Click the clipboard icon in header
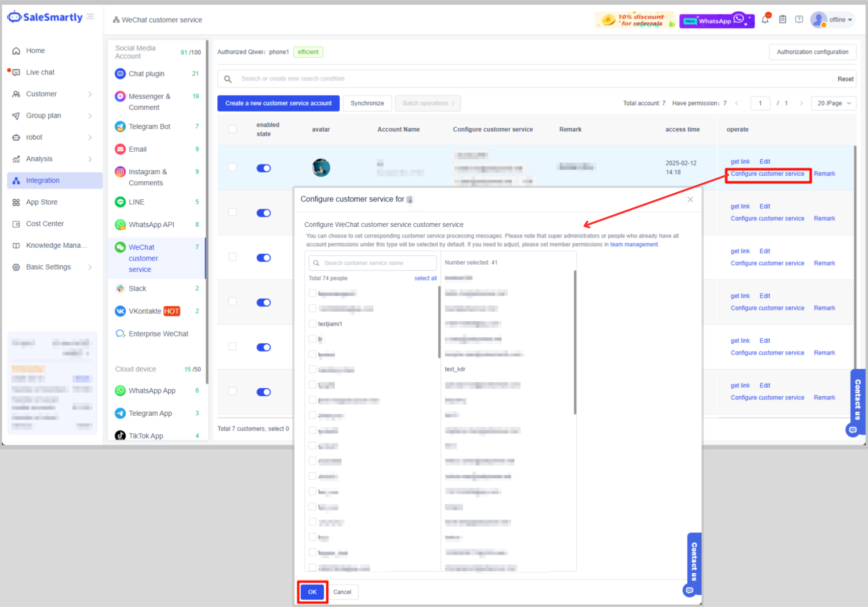 (783, 20)
